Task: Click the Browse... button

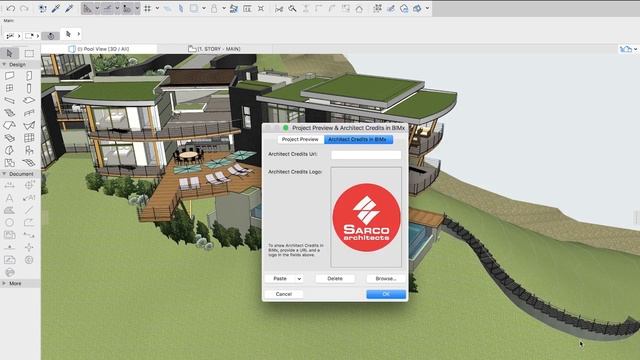Action: (386, 279)
